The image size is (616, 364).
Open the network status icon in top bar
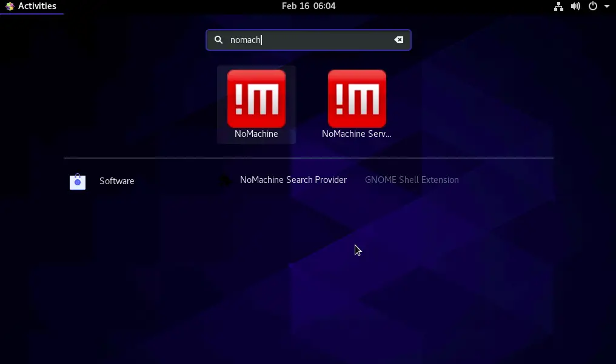pos(558,7)
